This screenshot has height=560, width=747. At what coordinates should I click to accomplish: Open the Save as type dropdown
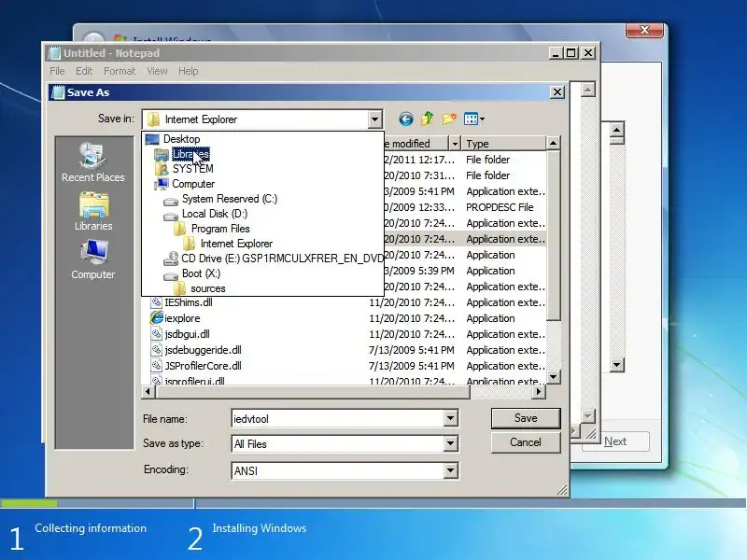point(450,444)
